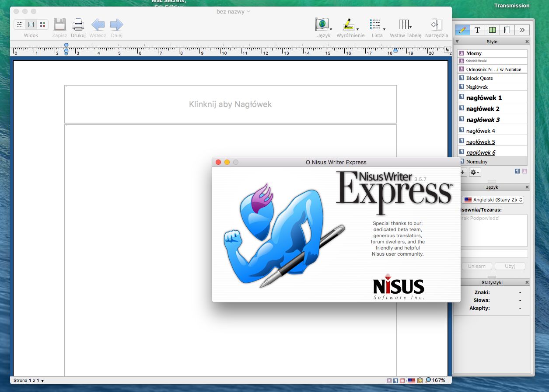The image size is (549, 392).
Task: Toggle paragraph styles filter below the style list
Action: coord(517,171)
